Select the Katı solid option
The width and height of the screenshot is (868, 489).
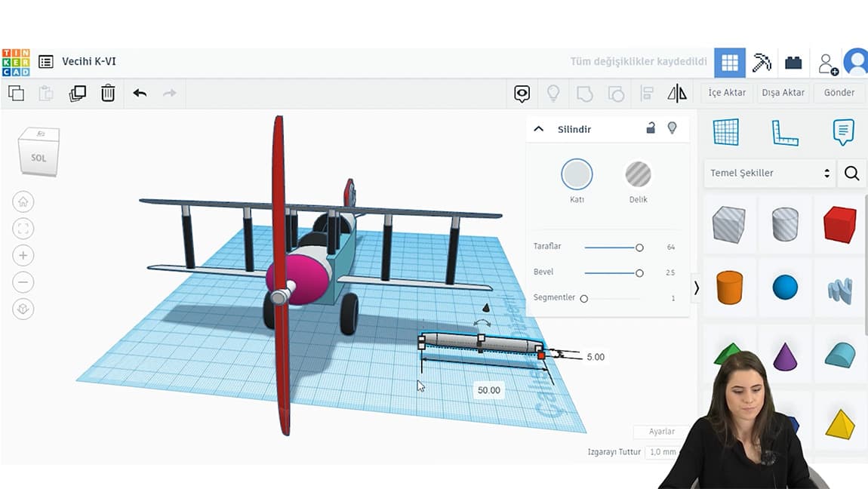tap(577, 175)
